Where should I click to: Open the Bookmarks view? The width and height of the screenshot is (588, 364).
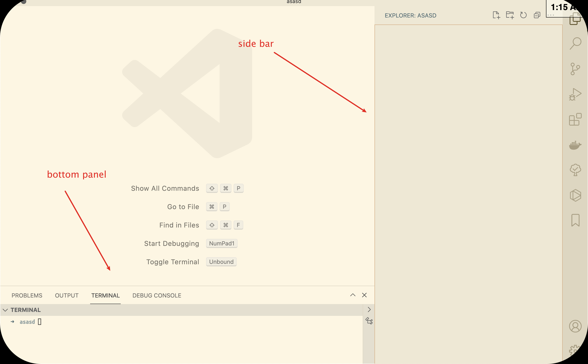click(575, 220)
